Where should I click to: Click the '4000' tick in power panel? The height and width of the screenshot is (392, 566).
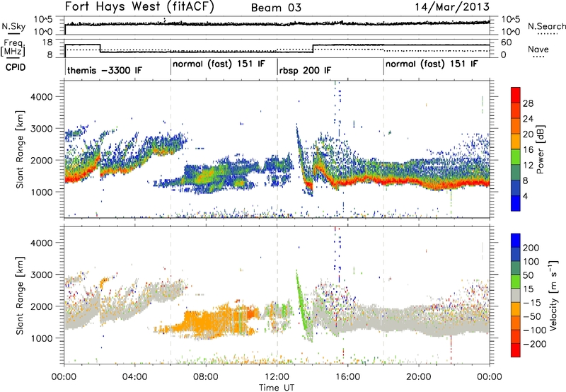(41, 97)
